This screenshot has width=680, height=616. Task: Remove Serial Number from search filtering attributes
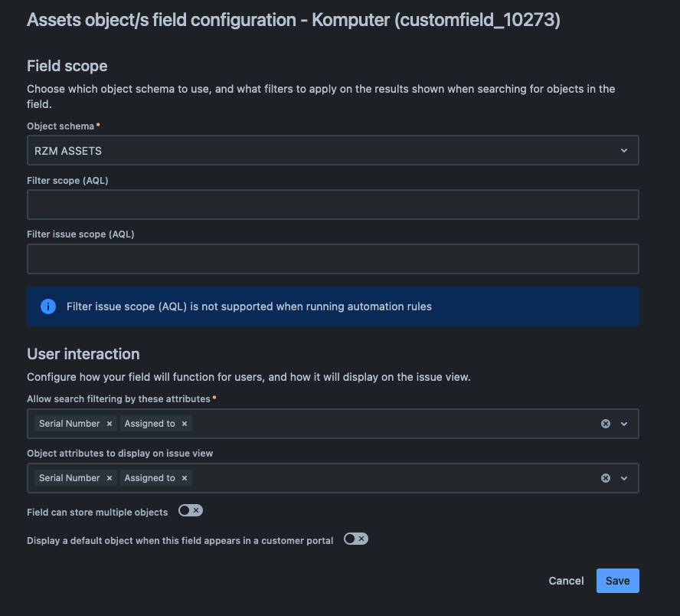coord(110,424)
